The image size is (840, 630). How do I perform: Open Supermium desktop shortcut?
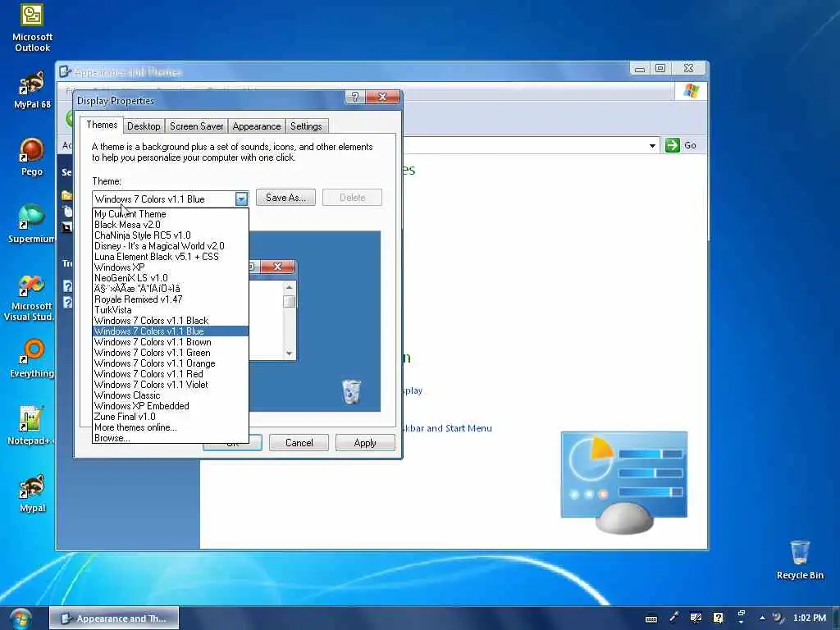[31, 224]
